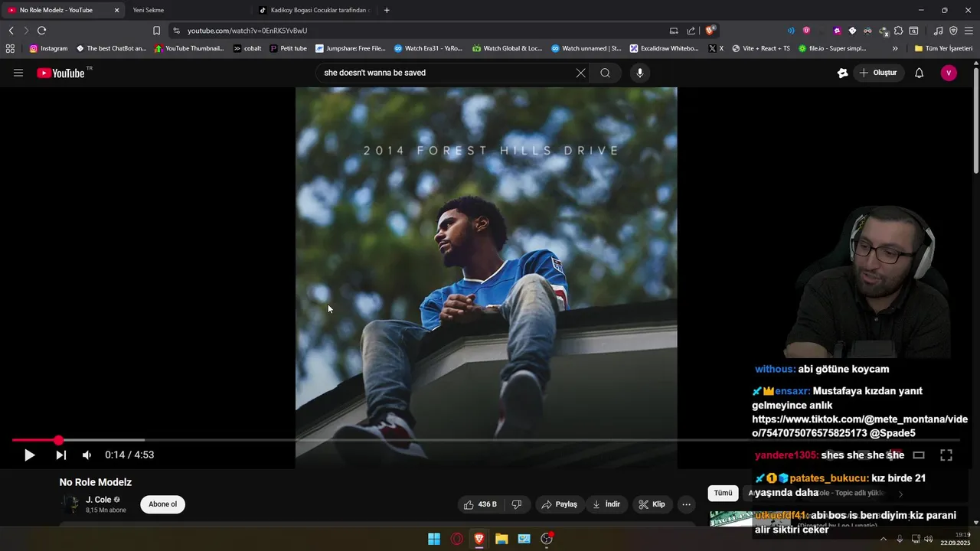
Task: Click the search field text
Action: coord(374,73)
